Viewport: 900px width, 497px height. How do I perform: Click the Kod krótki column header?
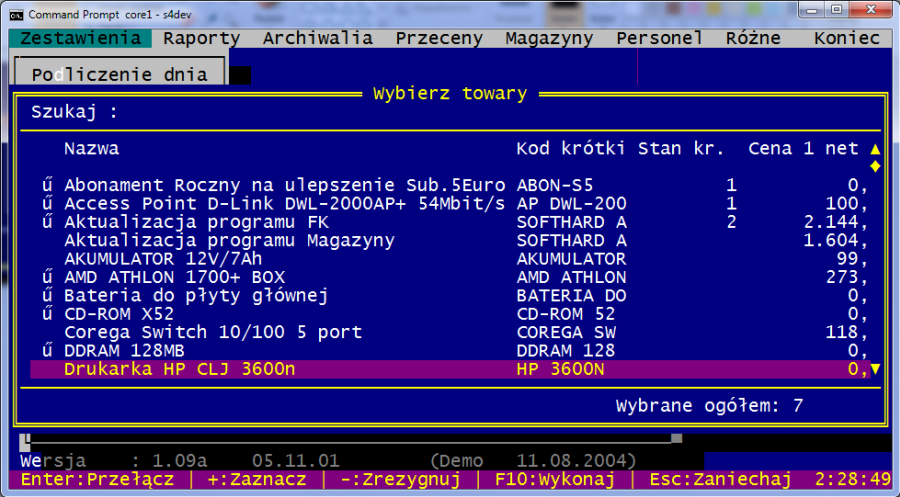coord(571,148)
